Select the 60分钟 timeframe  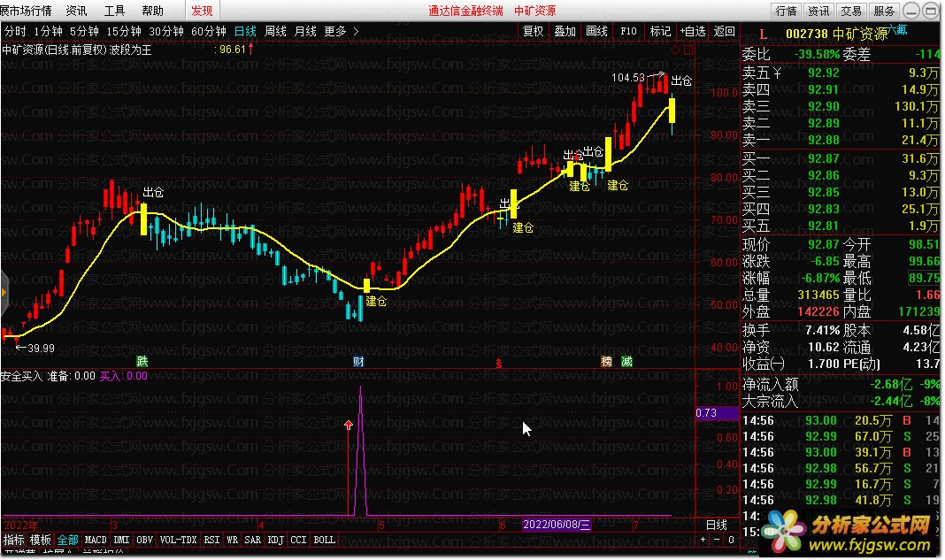coord(209,31)
